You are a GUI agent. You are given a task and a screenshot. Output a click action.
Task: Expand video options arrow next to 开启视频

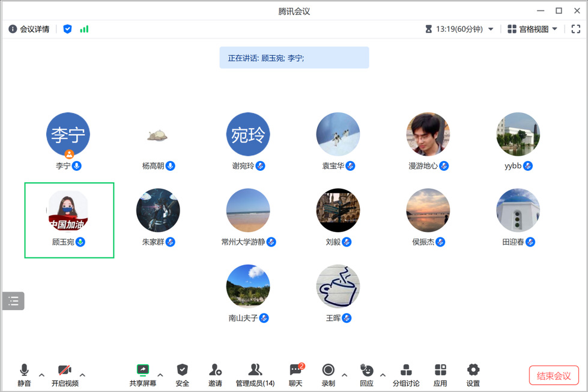(x=82, y=375)
